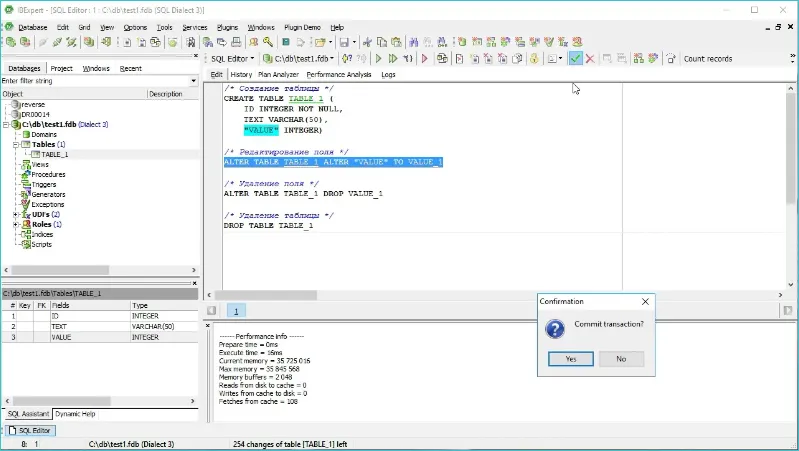Close the database explorer panel with x
The width and height of the screenshot is (799, 451).
point(195,56)
